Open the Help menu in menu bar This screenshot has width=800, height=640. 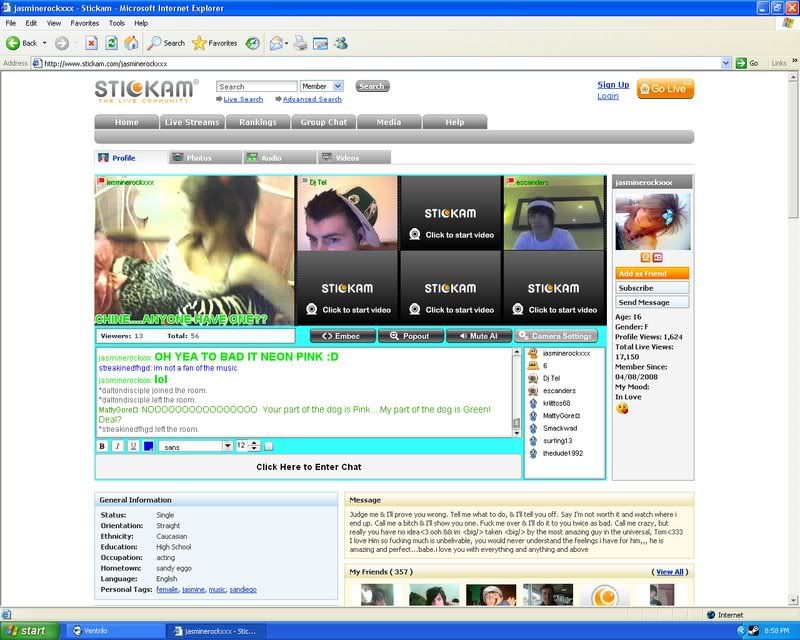(141, 23)
